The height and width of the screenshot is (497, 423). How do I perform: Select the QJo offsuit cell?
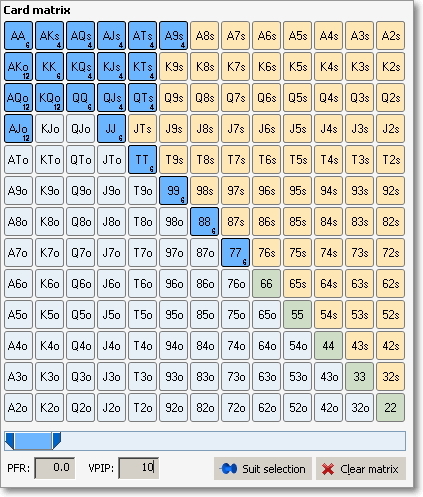(x=80, y=129)
